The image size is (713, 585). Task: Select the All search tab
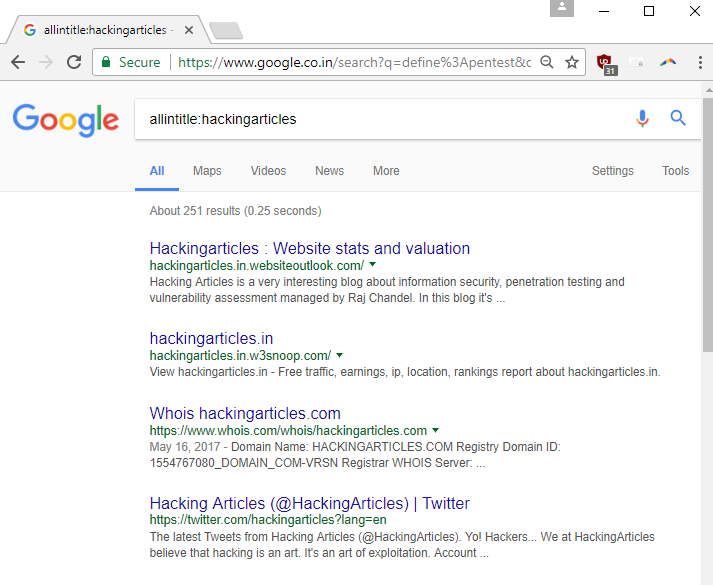[157, 171]
